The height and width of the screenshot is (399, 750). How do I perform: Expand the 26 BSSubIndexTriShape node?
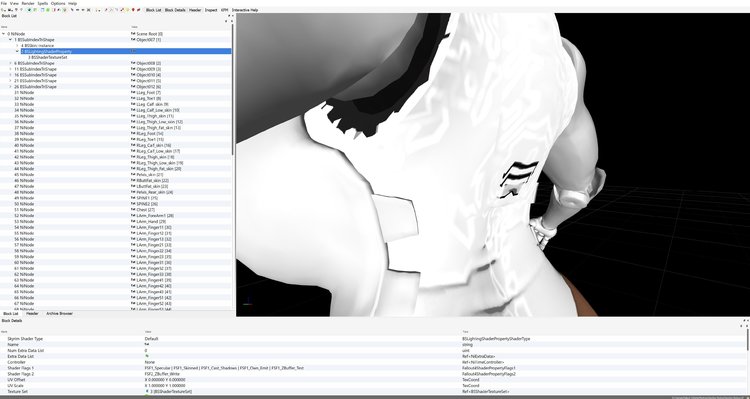pos(11,87)
